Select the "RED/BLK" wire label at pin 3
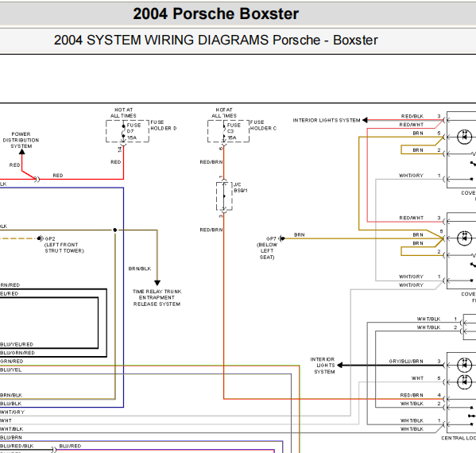 tap(412, 116)
